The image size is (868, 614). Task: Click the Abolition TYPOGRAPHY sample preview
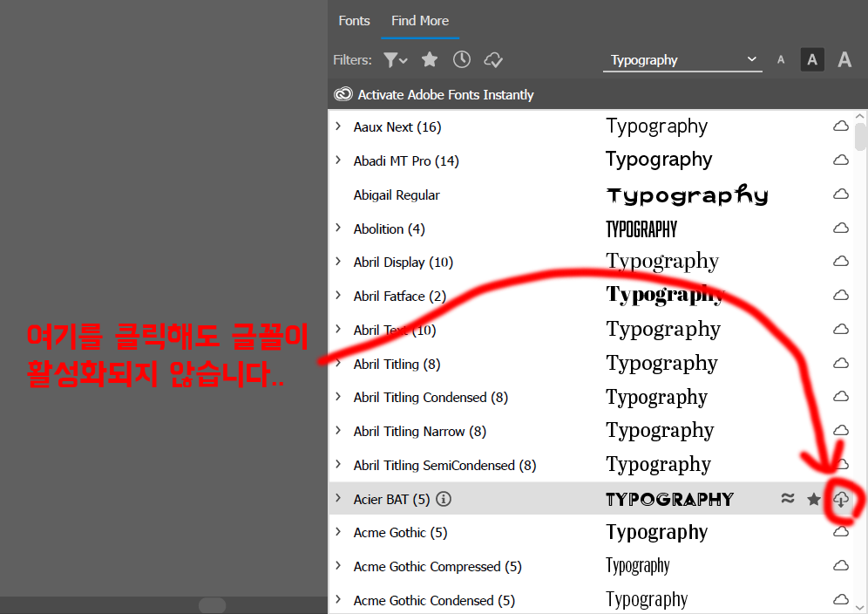[641, 229]
